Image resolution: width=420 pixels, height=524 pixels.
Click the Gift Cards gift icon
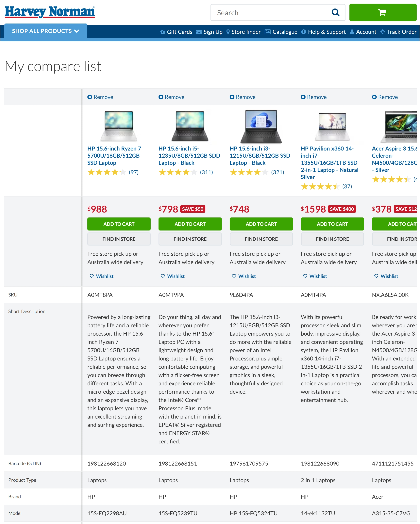[x=162, y=32]
